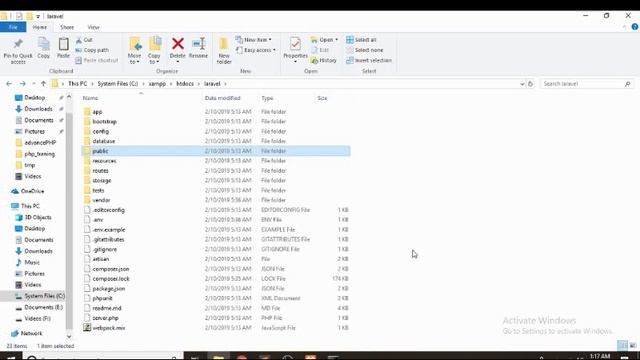The image size is (640, 360).
Task: Sort by the Type column header
Action: tap(267, 98)
